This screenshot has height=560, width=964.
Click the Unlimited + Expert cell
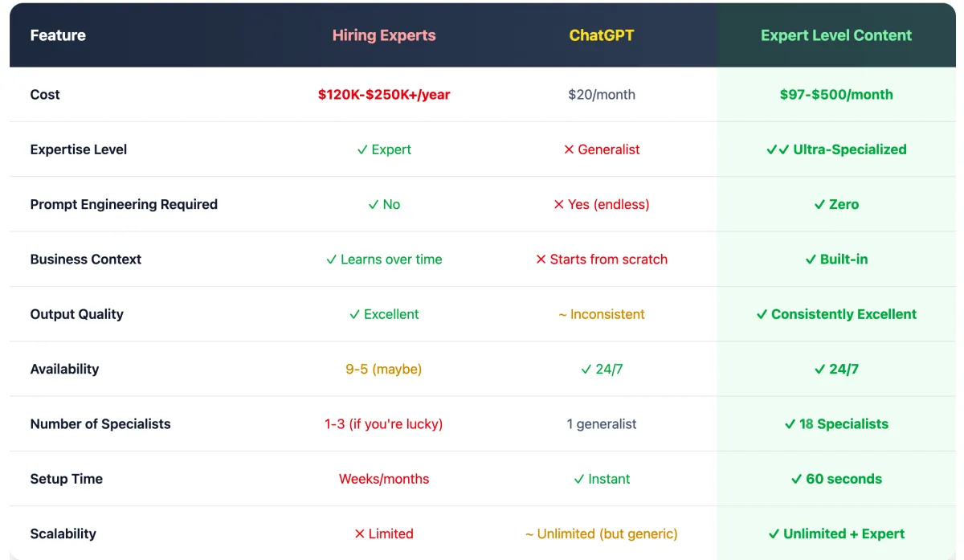pos(843,533)
